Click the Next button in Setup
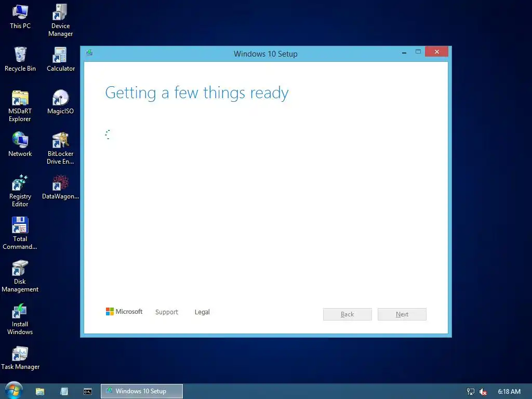The image size is (532, 399). click(x=402, y=314)
